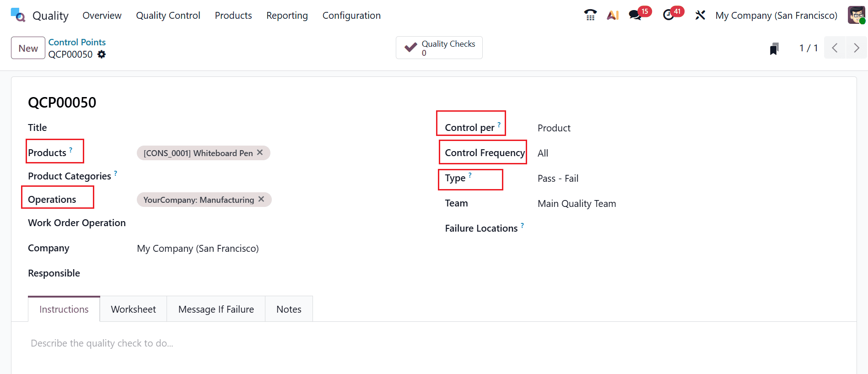Switch to the Worksheet tab
The width and height of the screenshot is (868, 374).
click(x=133, y=309)
